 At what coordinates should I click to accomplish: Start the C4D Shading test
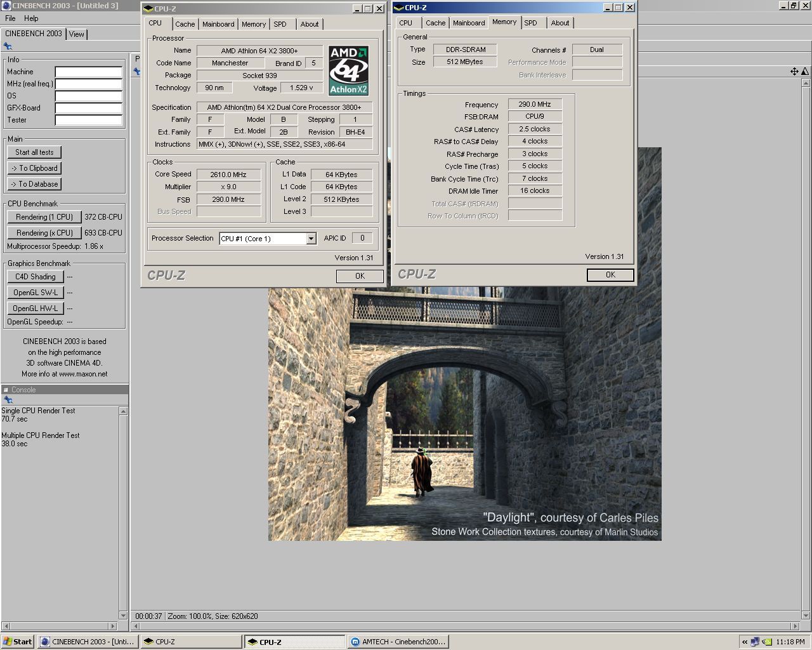[36, 277]
